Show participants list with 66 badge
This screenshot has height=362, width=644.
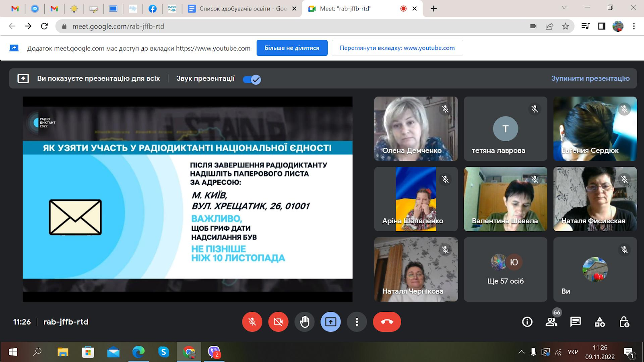tap(551, 322)
